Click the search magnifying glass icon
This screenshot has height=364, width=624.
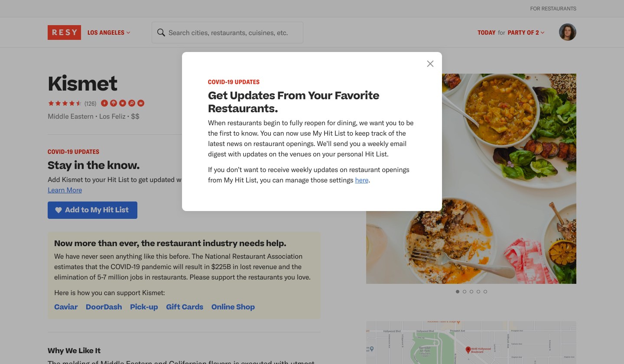(161, 33)
